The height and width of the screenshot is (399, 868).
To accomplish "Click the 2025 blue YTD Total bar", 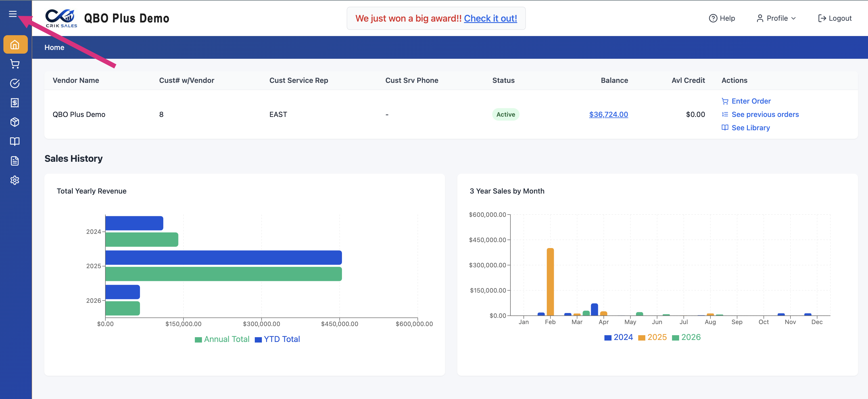I will (x=224, y=258).
